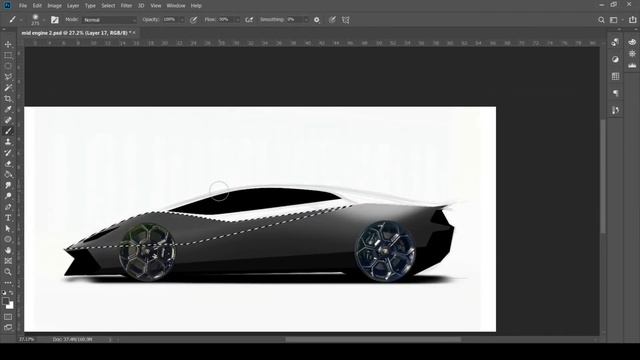Toggle the brush settings panel button
The image size is (640, 360).
55,20
